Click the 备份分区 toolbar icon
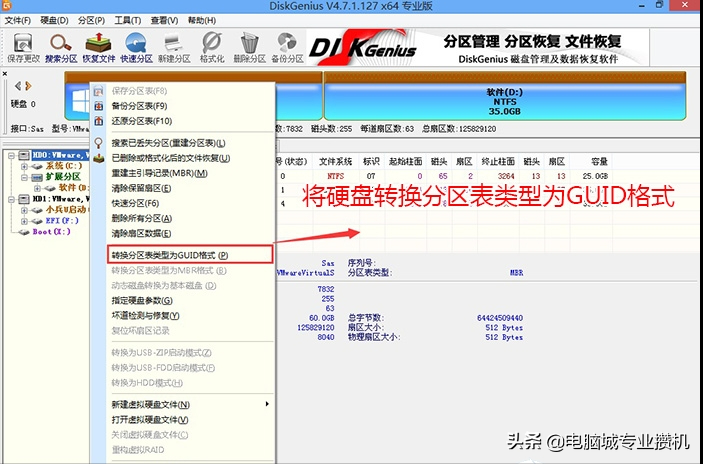 click(x=287, y=48)
